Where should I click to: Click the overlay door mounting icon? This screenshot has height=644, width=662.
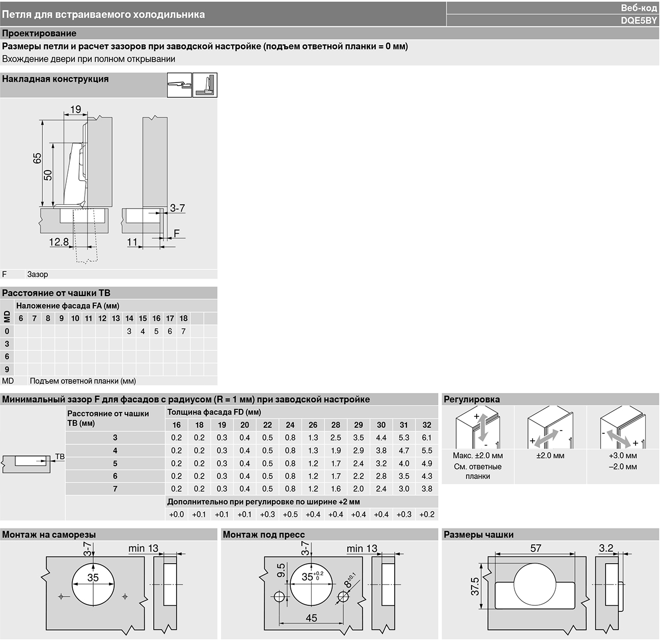205,85
